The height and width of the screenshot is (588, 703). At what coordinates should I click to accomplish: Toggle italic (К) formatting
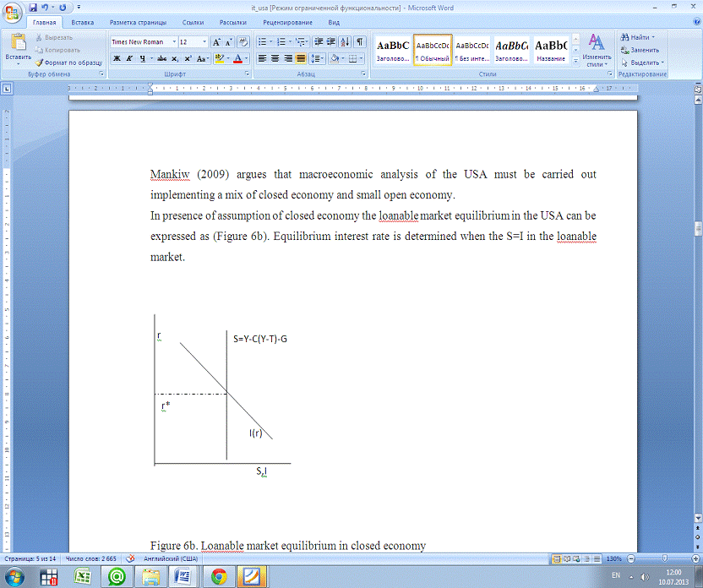[x=129, y=58]
